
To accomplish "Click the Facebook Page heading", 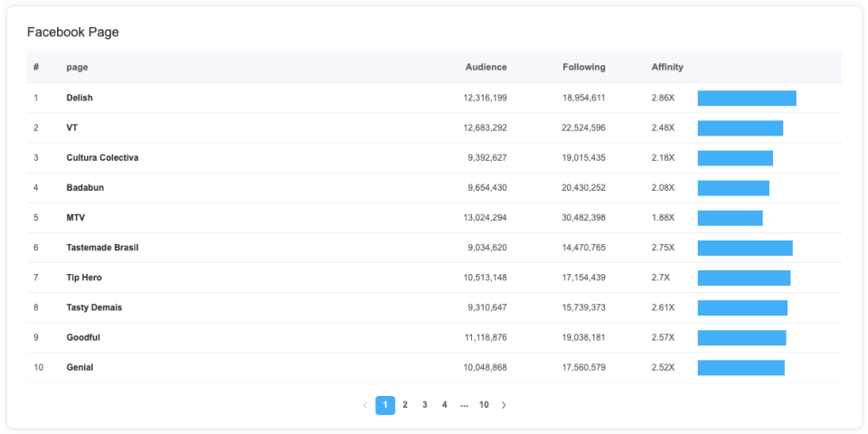I will [73, 33].
